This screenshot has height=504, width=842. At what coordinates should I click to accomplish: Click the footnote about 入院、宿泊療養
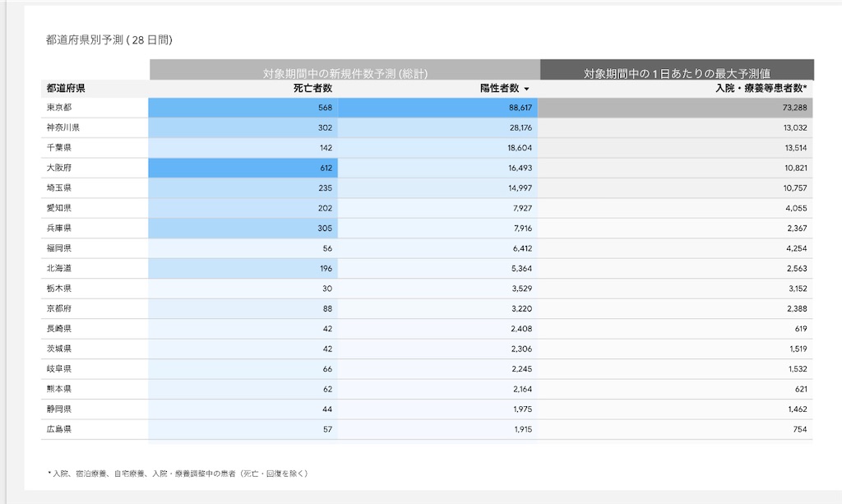[178, 474]
